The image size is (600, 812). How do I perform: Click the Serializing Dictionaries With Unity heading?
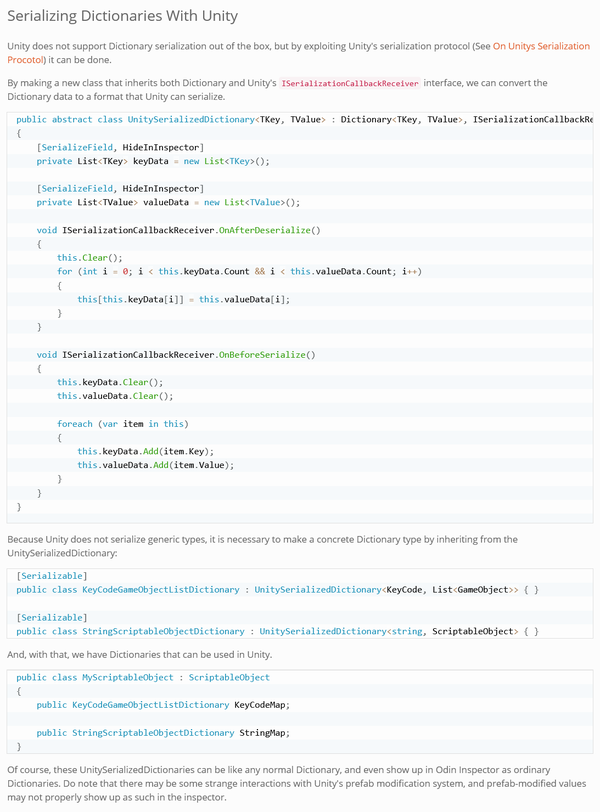pos(123,16)
